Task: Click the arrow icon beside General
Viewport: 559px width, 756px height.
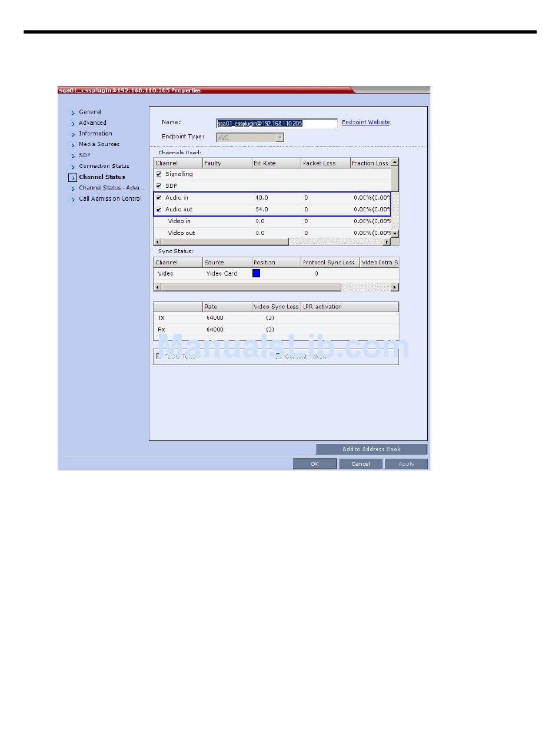Action: tap(73, 112)
